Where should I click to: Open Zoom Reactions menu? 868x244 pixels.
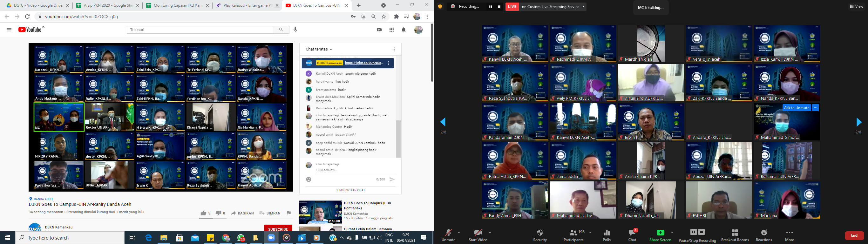click(764, 233)
